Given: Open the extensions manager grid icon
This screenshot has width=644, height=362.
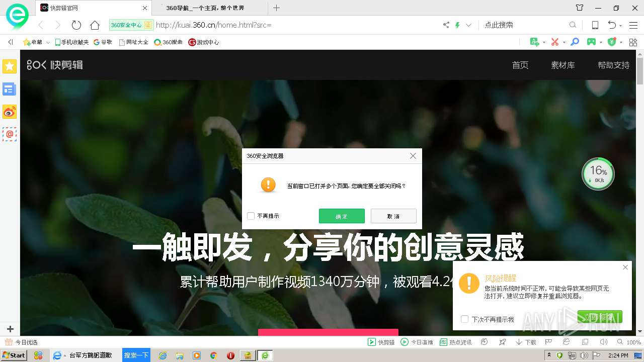Looking at the screenshot, I should 633,42.
